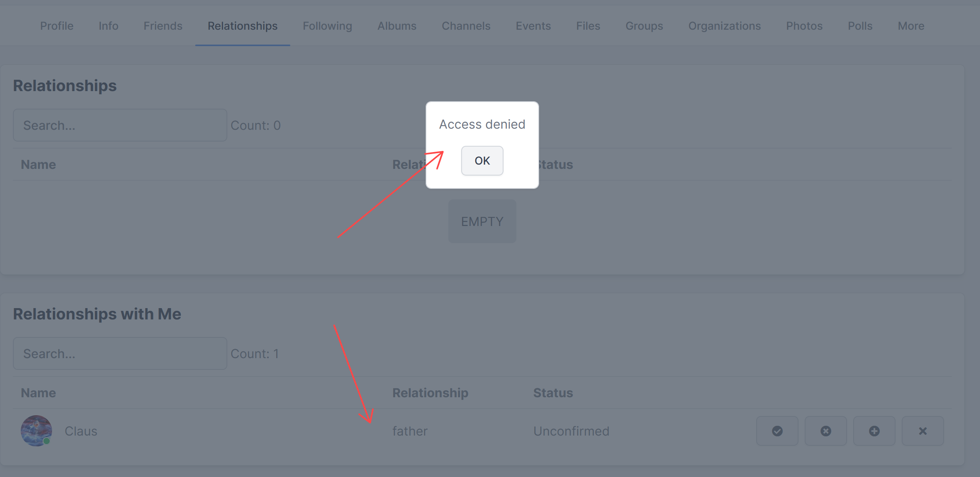The image size is (980, 477).
Task: Select the Following tab
Action: coord(327,26)
